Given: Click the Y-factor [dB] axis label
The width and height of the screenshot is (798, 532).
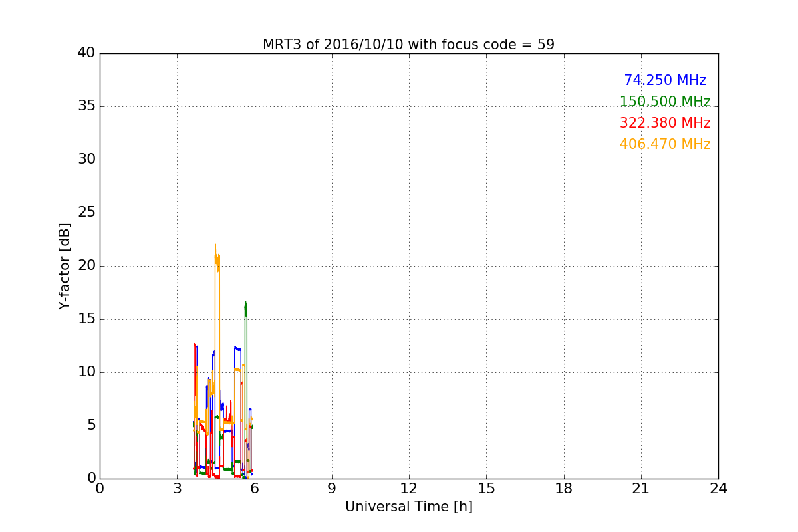Looking at the screenshot, I should coord(65,266).
